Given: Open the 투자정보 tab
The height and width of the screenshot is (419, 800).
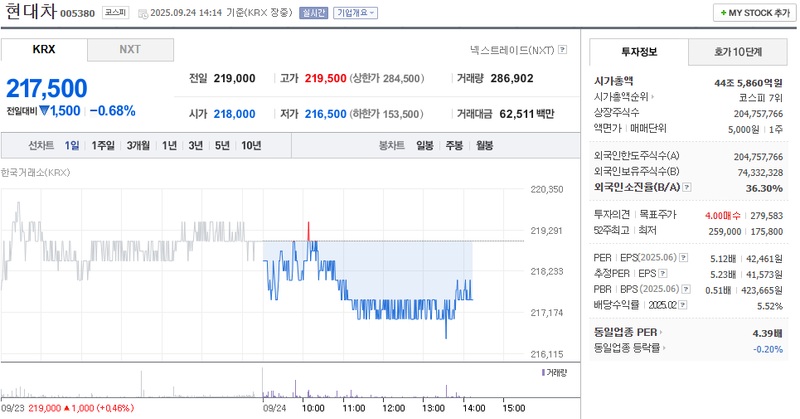Looking at the screenshot, I should tap(639, 52).
